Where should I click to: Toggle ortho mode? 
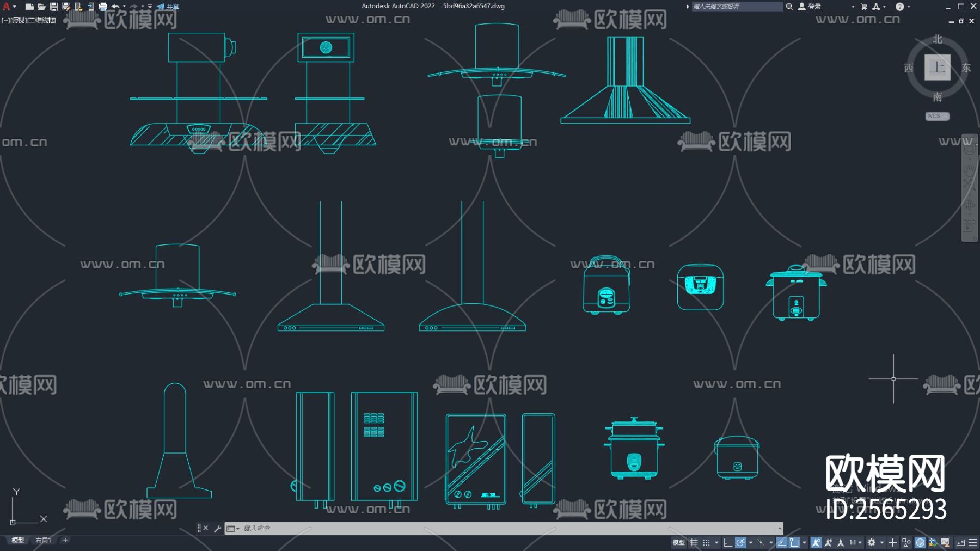click(728, 542)
